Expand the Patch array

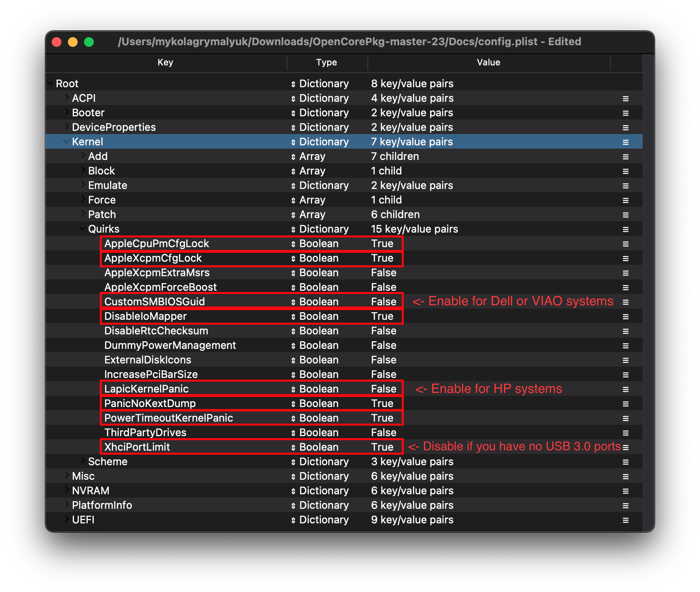pos(83,214)
